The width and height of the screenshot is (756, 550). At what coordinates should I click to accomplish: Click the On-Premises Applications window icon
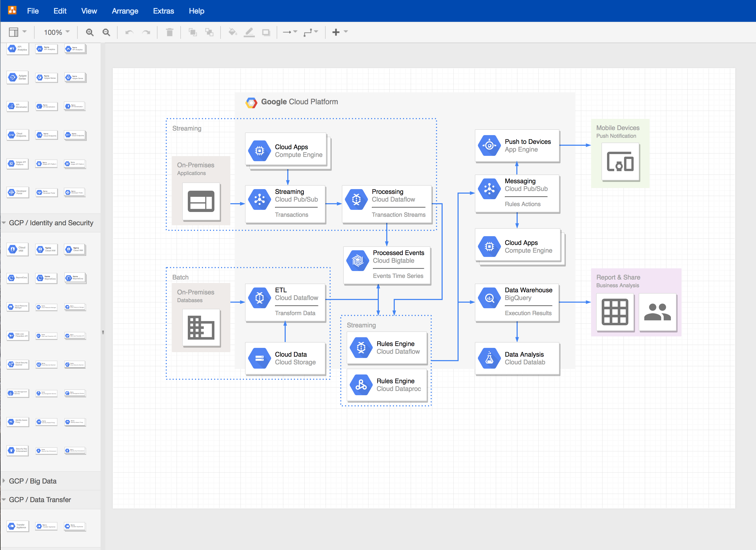[201, 201]
